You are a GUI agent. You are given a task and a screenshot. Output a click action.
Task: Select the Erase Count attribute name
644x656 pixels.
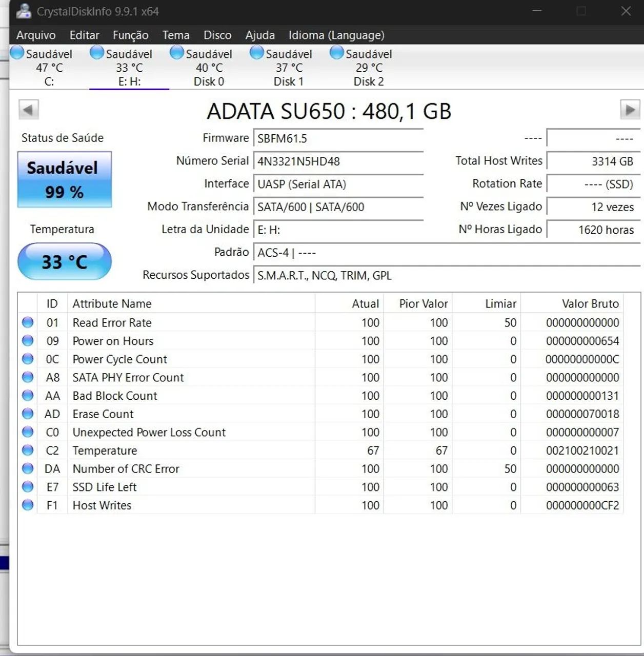[x=103, y=414]
